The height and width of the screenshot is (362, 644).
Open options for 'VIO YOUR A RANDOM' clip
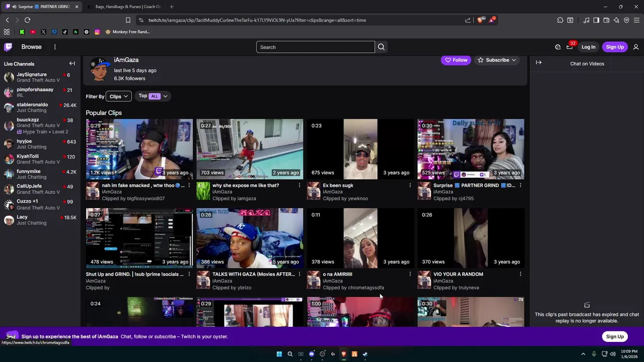(520, 274)
